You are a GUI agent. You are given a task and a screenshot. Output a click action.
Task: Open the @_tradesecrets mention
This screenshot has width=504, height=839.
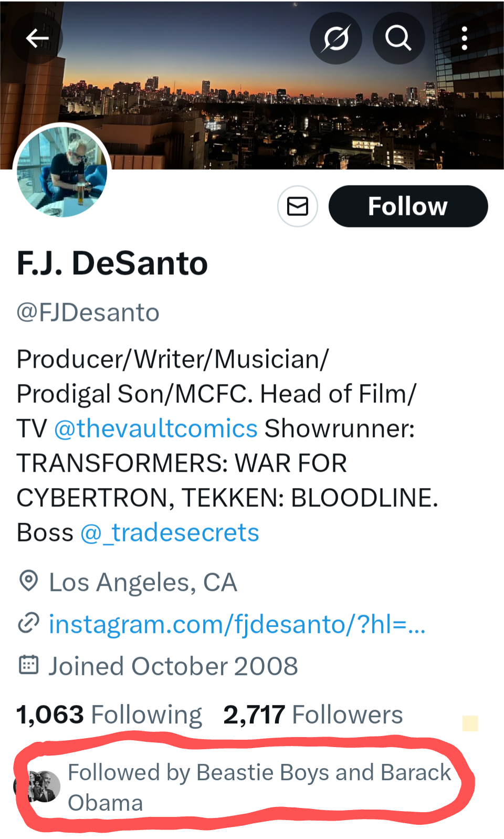pos(170,532)
